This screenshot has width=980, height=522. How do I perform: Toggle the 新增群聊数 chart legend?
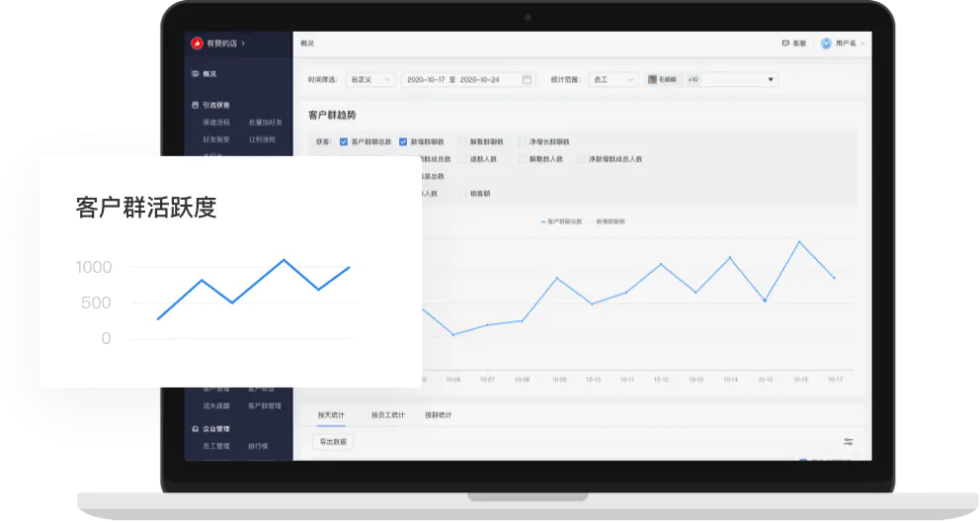pyautogui.click(x=607, y=221)
